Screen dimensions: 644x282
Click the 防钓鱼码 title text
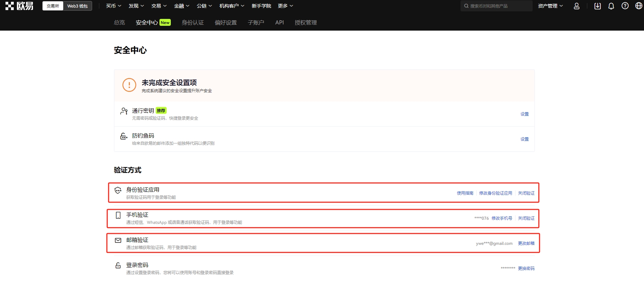point(143,136)
